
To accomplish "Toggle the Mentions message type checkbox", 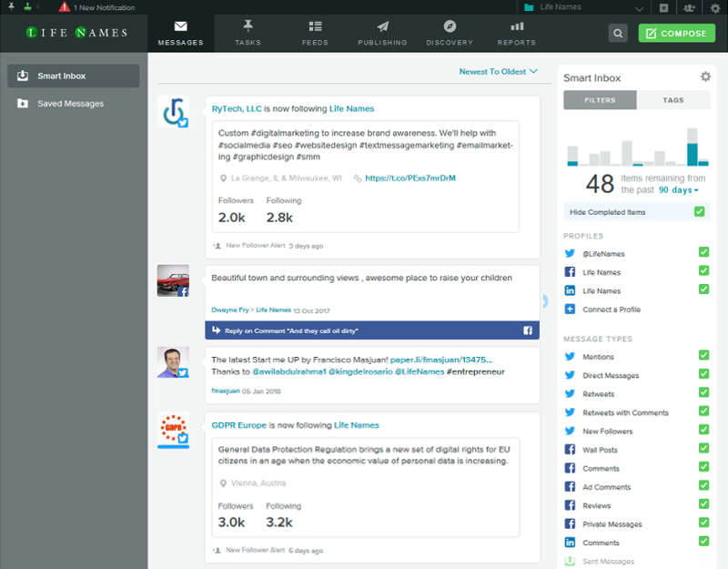I will [703, 357].
